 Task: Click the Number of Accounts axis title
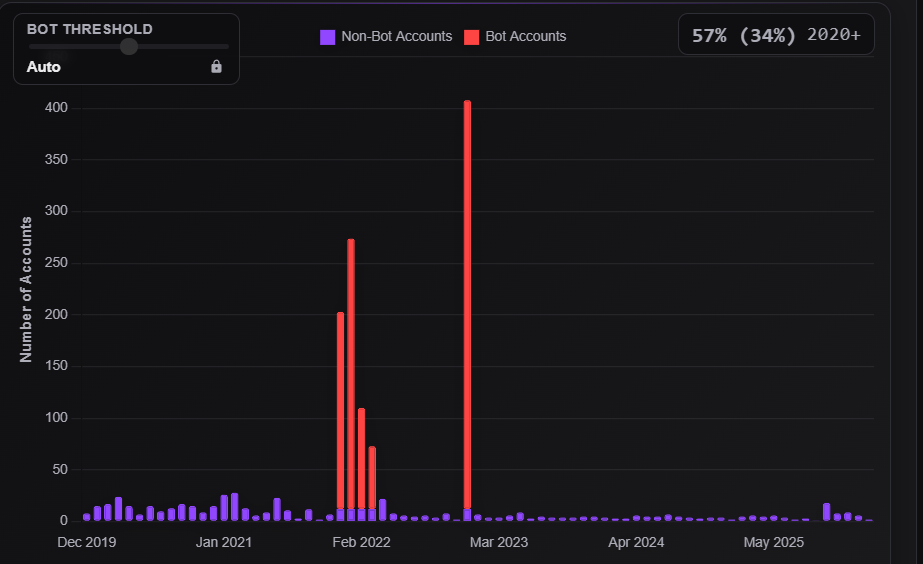pyautogui.click(x=26, y=289)
